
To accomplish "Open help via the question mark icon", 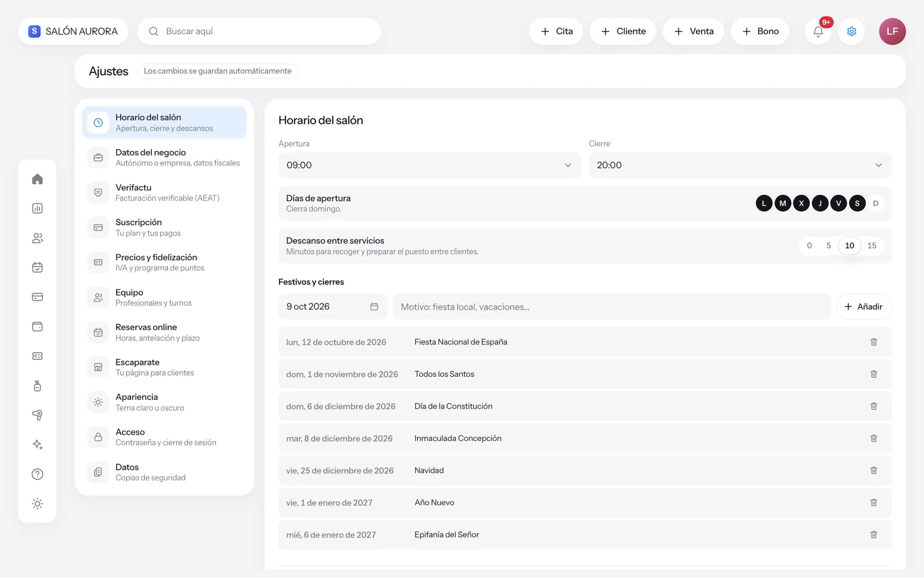I will (38, 474).
